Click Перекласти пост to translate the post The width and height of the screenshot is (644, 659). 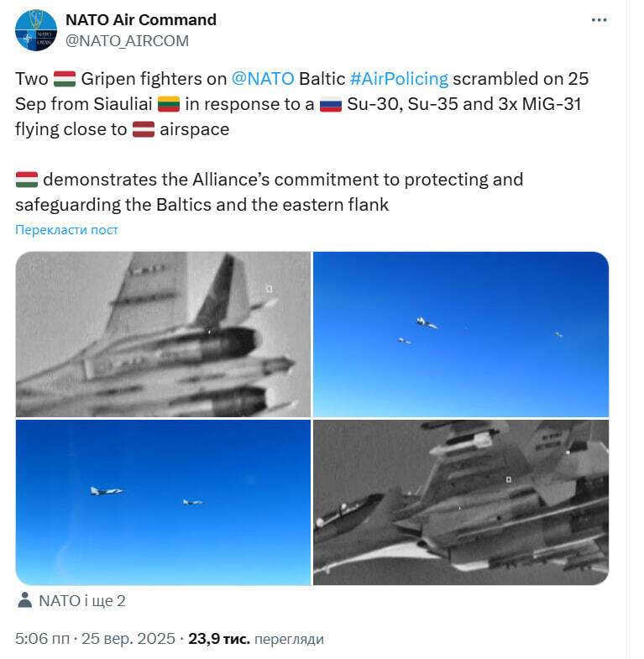coord(67,230)
